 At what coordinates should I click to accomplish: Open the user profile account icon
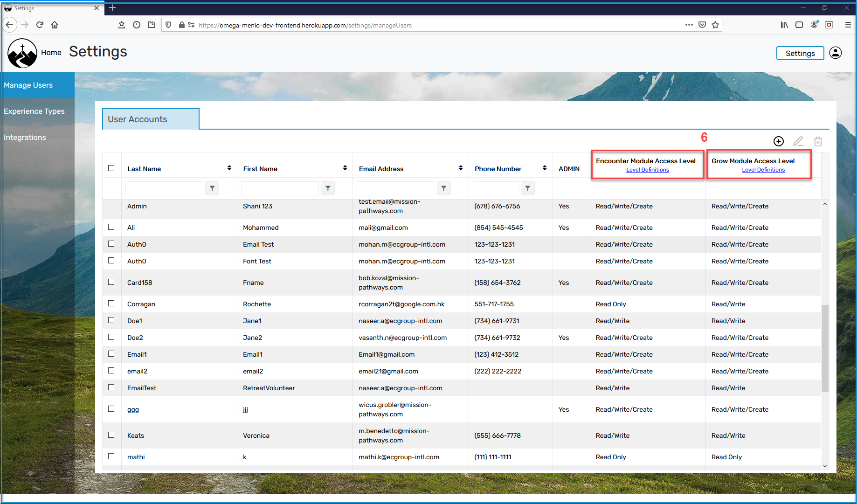(836, 53)
